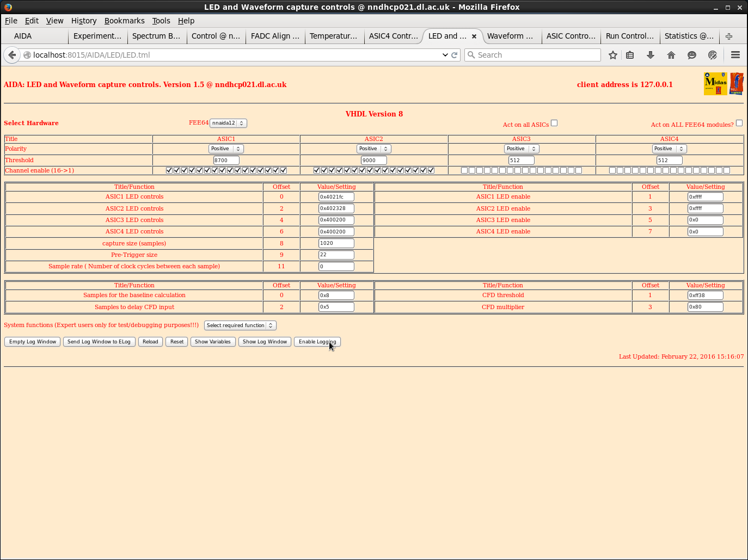The image size is (748, 560).
Task: Go to Firefox home page icon
Action: 671,55
